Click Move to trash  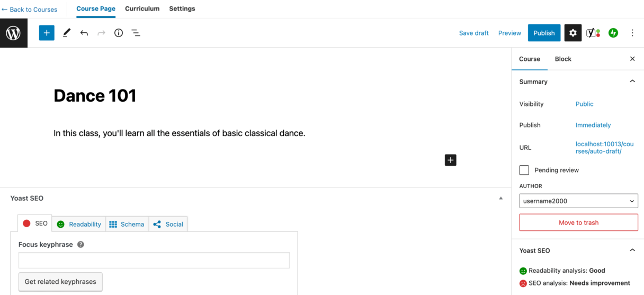coord(579,222)
